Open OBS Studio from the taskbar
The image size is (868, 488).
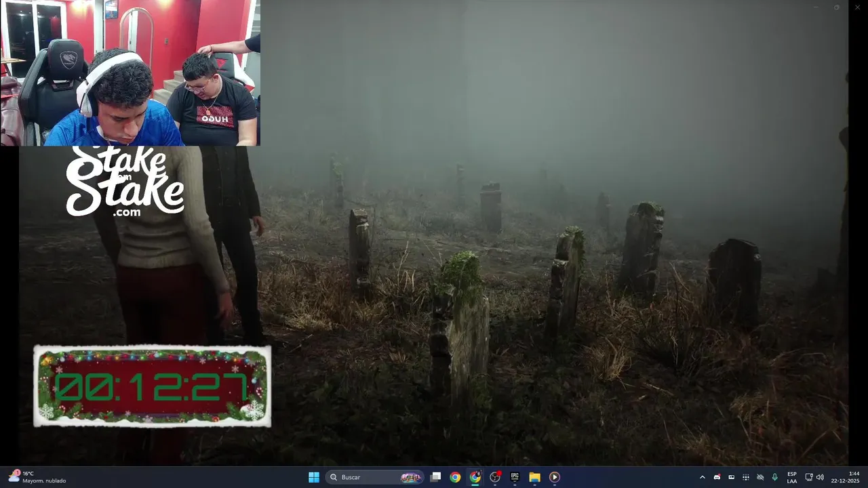click(495, 477)
